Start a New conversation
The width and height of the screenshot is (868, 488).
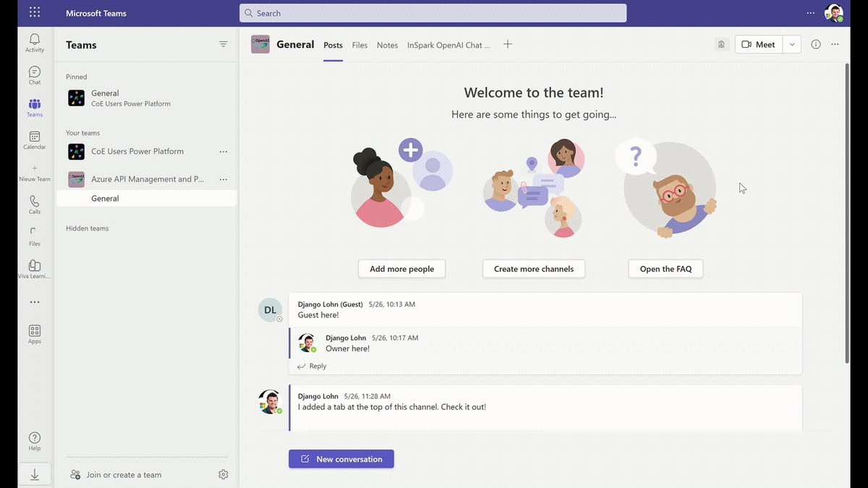(x=341, y=459)
